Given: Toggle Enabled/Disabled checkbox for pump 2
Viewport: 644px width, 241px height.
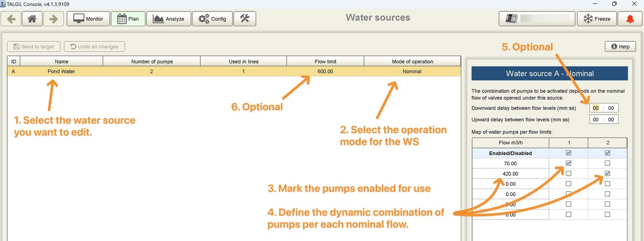Looking at the screenshot, I should coord(607,153).
